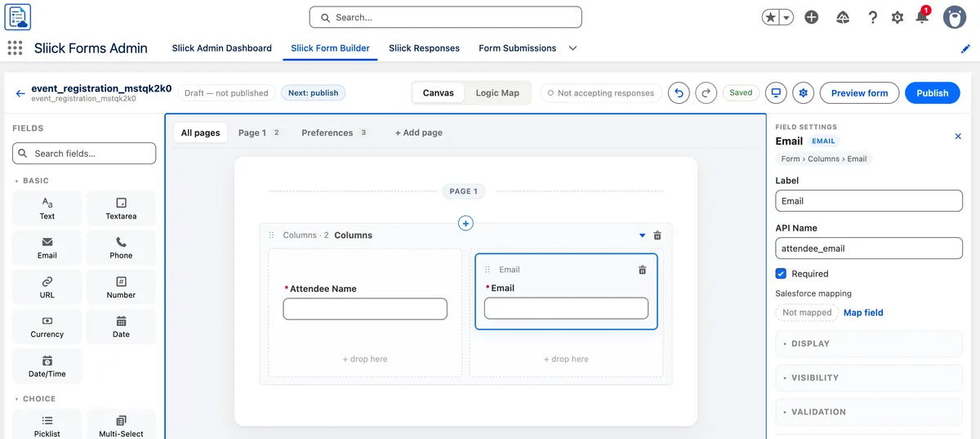Click the Redo button

(706, 93)
